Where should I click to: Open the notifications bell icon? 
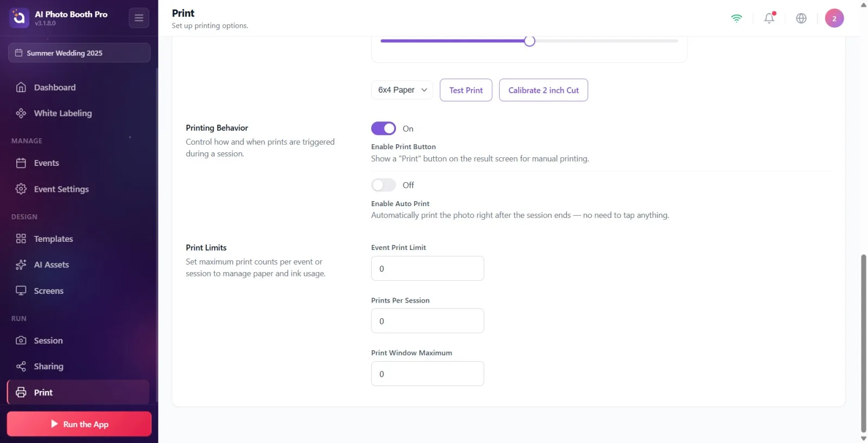[769, 18]
